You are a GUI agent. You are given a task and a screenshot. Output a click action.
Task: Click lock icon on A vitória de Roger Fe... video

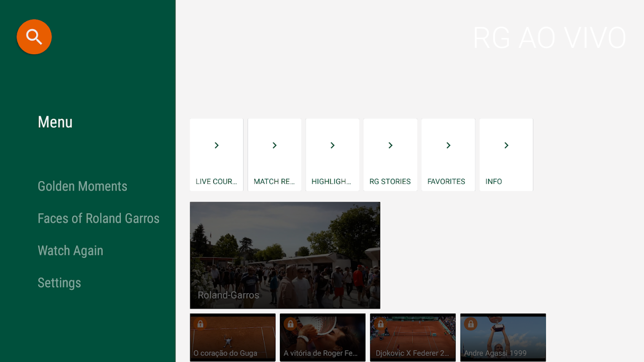point(290,324)
